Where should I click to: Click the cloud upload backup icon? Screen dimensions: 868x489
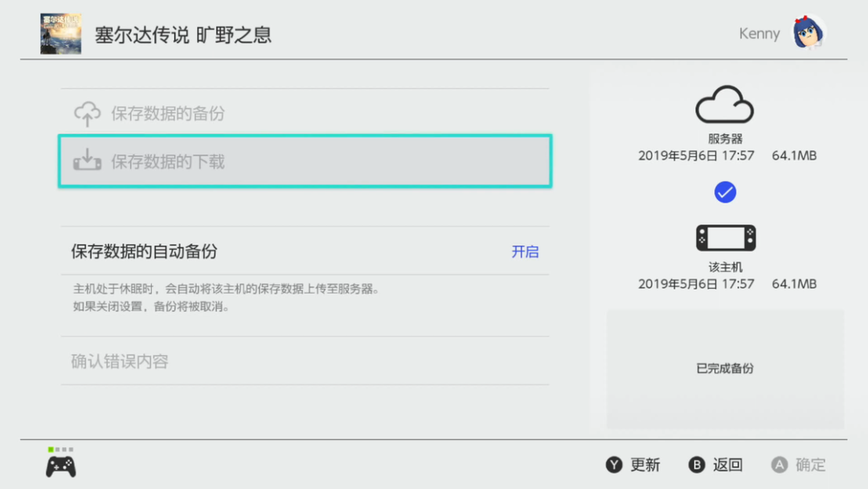click(88, 113)
